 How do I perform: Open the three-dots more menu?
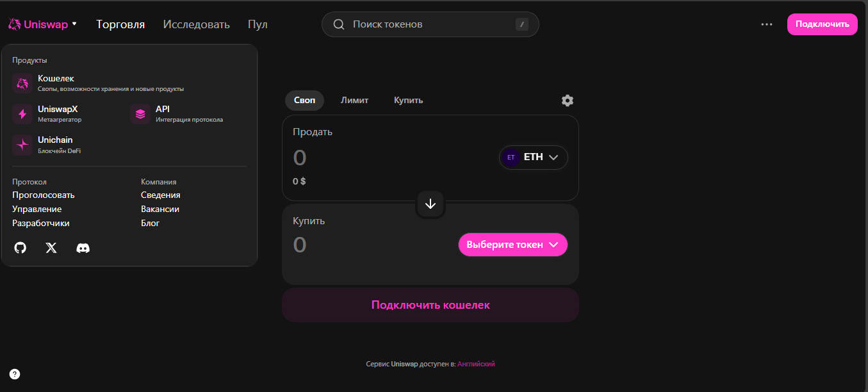766,24
